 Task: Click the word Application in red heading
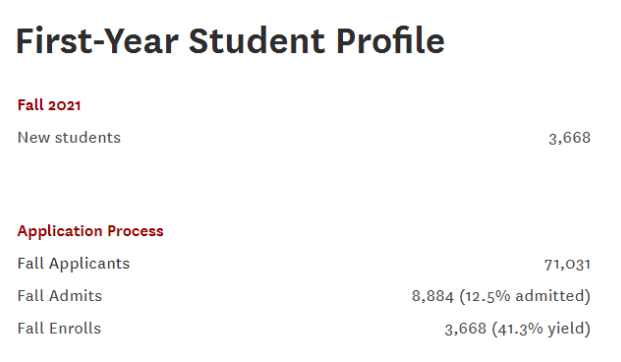pos(60,232)
